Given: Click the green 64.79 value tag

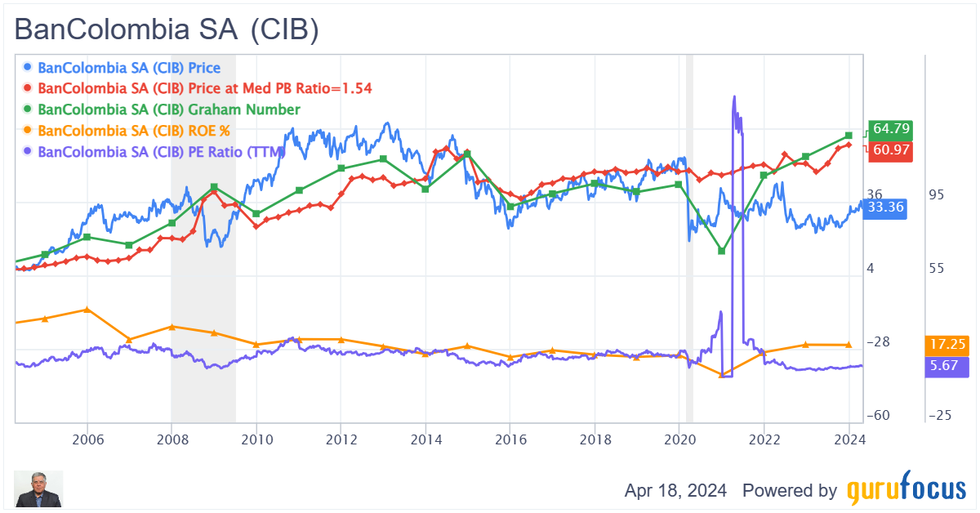Looking at the screenshot, I should click(889, 129).
